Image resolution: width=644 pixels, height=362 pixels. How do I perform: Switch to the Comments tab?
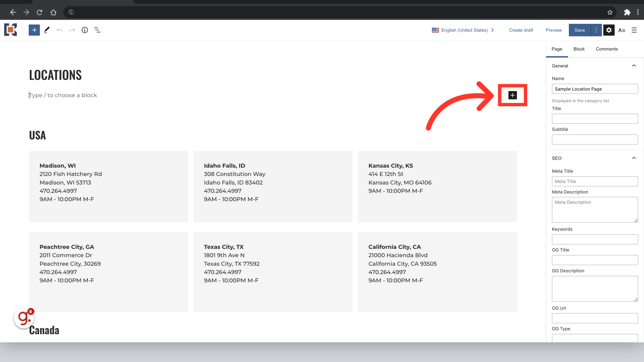[x=606, y=49]
